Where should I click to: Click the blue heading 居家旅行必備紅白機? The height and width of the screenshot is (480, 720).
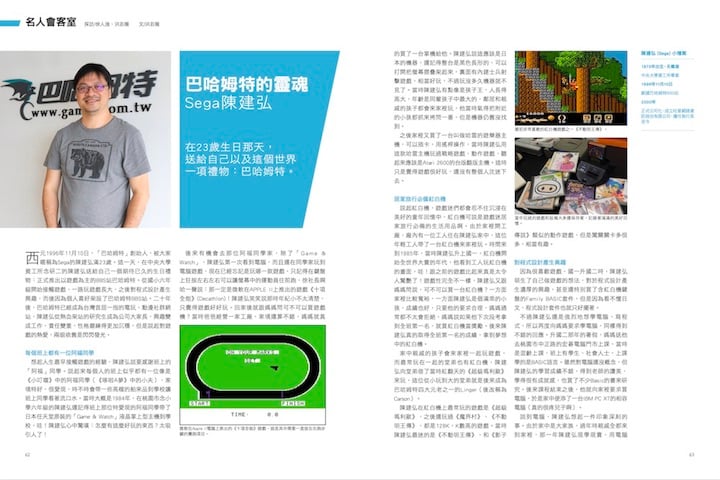420,199
